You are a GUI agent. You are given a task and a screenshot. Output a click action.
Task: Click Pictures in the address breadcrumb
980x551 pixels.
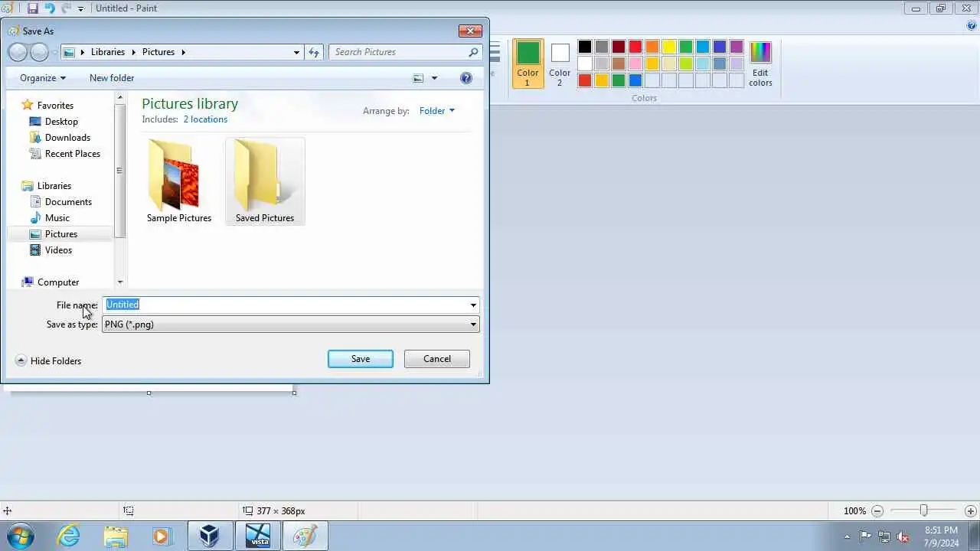click(x=158, y=52)
